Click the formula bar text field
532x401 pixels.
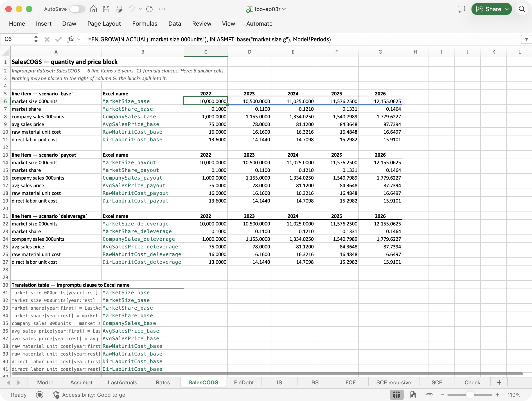tap(303, 39)
